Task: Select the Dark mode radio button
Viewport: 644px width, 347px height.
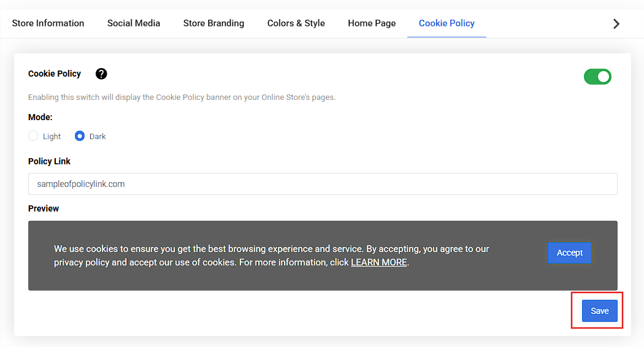Action: coord(80,136)
